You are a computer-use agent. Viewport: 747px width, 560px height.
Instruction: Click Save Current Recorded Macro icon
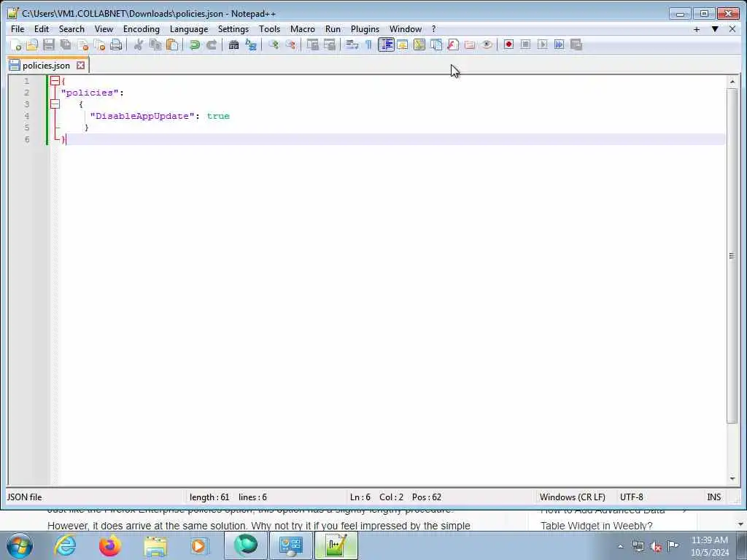point(576,44)
